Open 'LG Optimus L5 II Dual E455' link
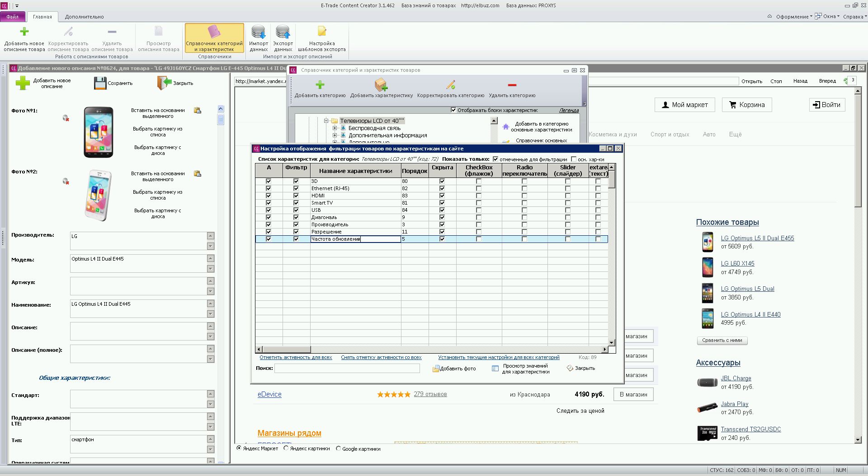 point(757,238)
